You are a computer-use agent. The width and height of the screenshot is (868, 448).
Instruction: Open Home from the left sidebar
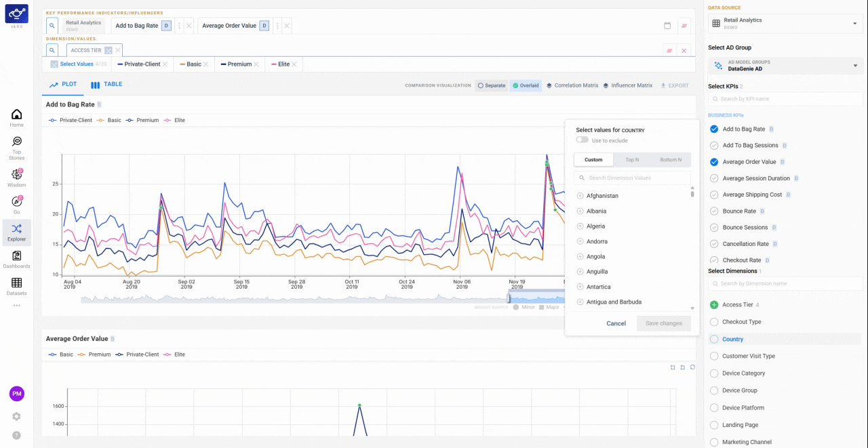click(x=16, y=118)
